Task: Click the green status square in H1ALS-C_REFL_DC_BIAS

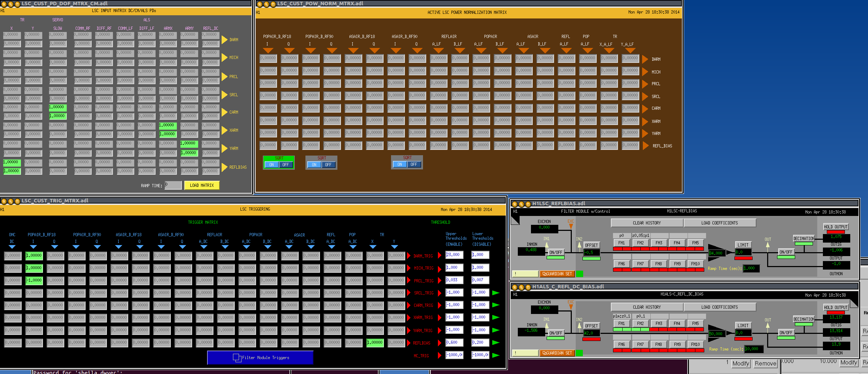Action: [x=579, y=353]
